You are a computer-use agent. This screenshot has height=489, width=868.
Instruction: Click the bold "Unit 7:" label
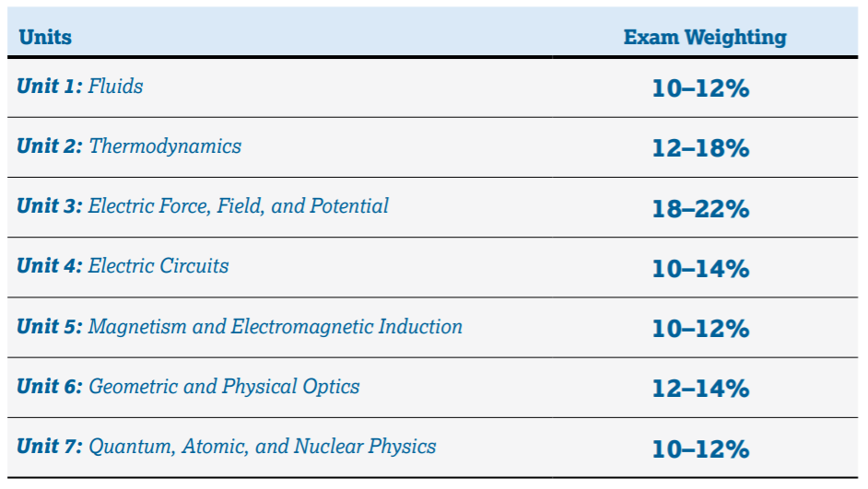pos(49,446)
